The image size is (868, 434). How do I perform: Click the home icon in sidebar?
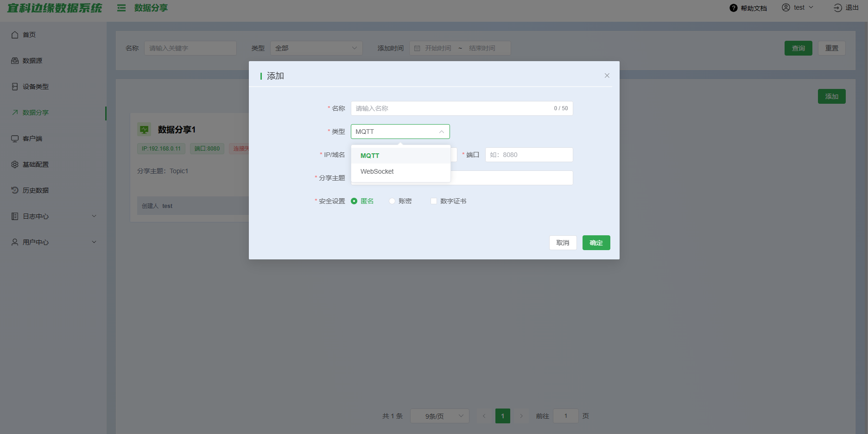(15, 35)
